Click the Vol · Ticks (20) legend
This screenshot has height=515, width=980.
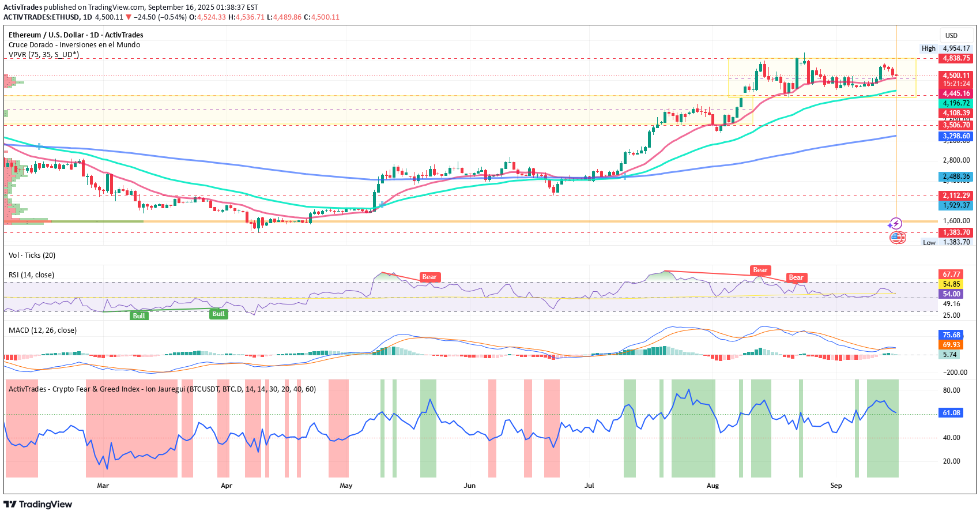32,255
